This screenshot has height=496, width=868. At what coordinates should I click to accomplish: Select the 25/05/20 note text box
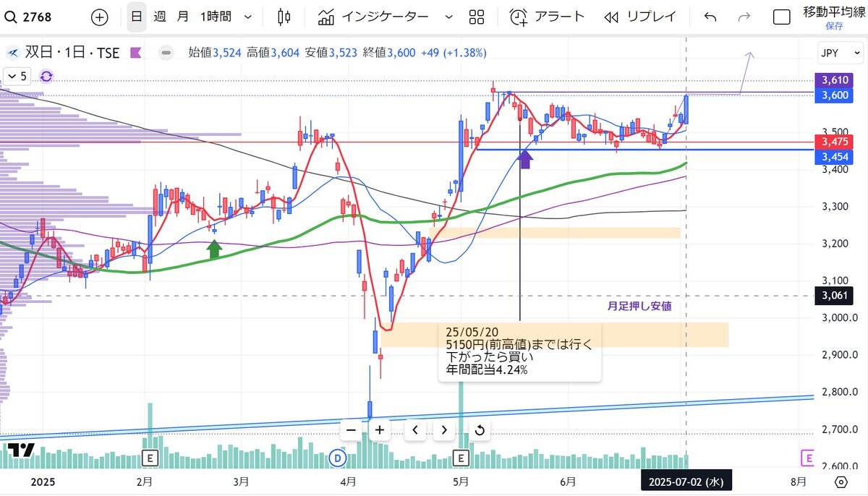[x=519, y=350]
